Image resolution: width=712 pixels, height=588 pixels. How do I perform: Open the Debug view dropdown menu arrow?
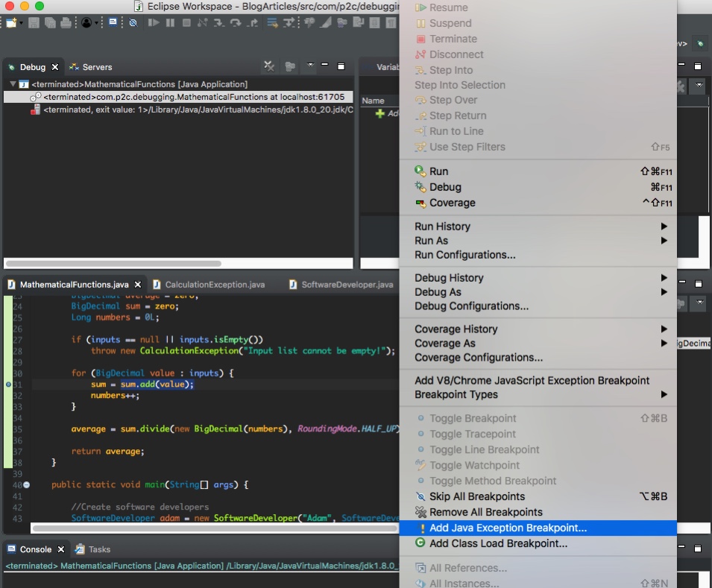click(311, 65)
